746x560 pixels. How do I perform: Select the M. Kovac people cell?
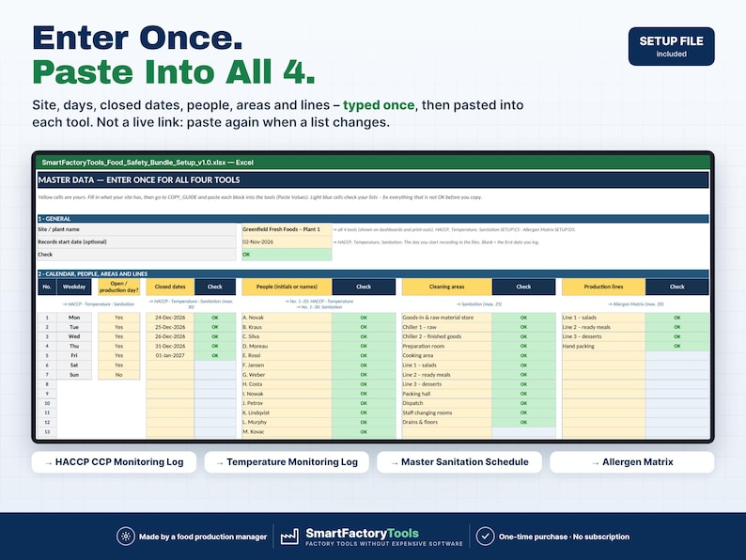287,431
